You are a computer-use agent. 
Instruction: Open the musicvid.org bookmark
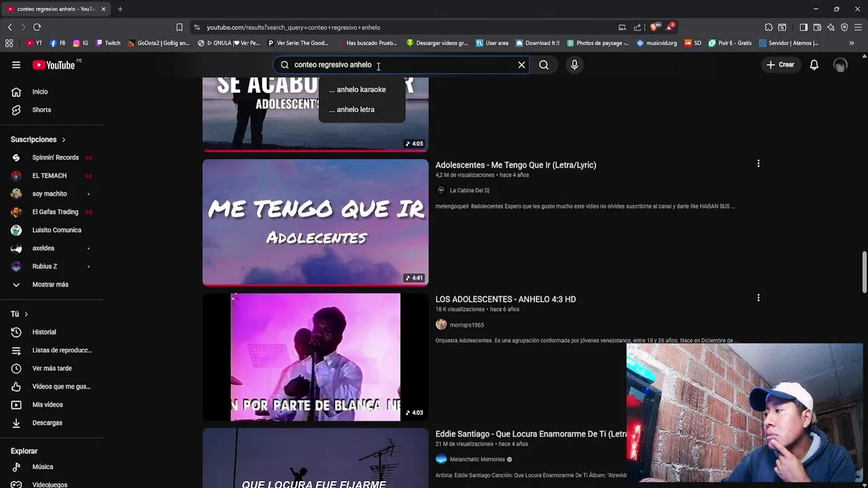click(656, 43)
